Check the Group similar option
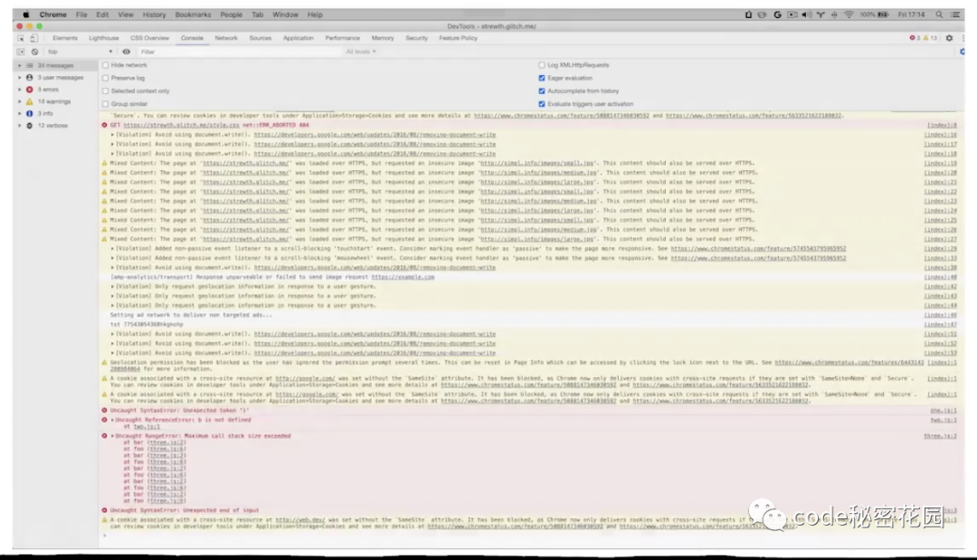Screen dimensions: 977x560 [x=105, y=104]
